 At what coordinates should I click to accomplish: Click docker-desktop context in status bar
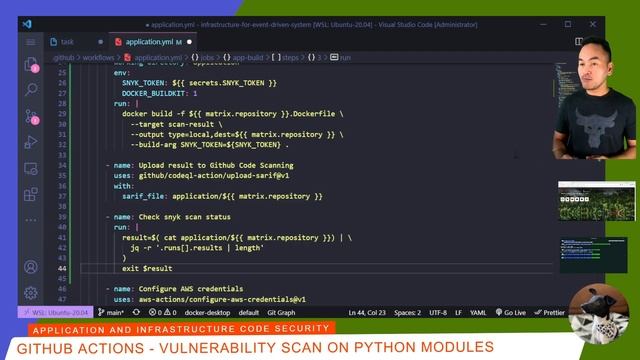point(207,312)
